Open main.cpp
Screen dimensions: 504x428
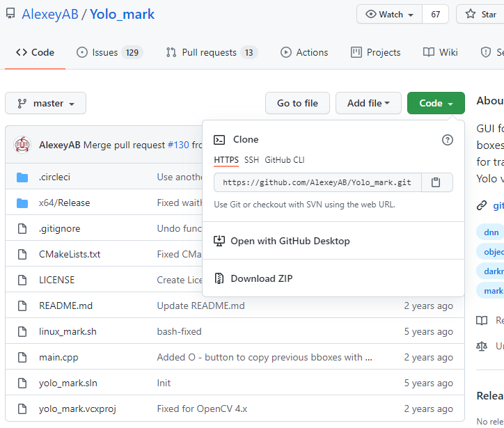(58, 357)
